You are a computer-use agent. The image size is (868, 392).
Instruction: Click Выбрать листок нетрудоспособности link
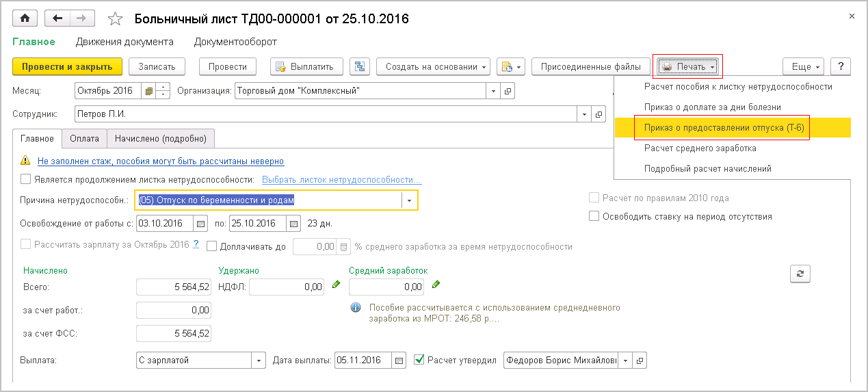[342, 180]
